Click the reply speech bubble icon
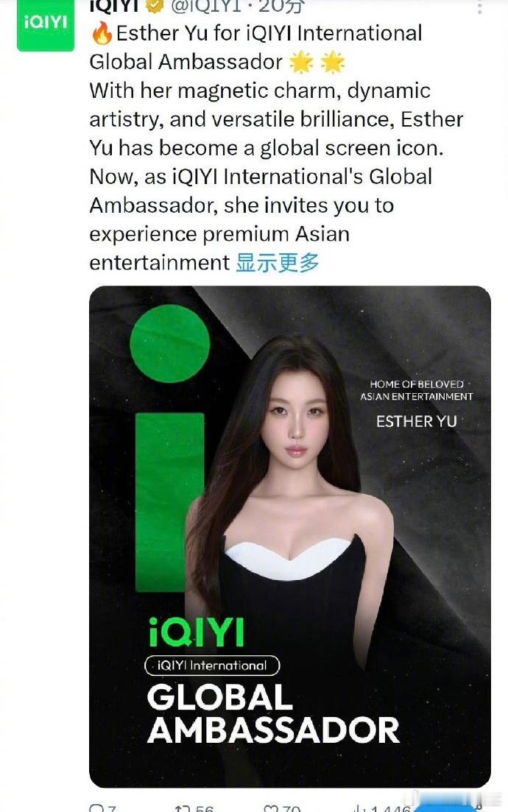Viewport: 508px width, 812px height. (x=96, y=808)
